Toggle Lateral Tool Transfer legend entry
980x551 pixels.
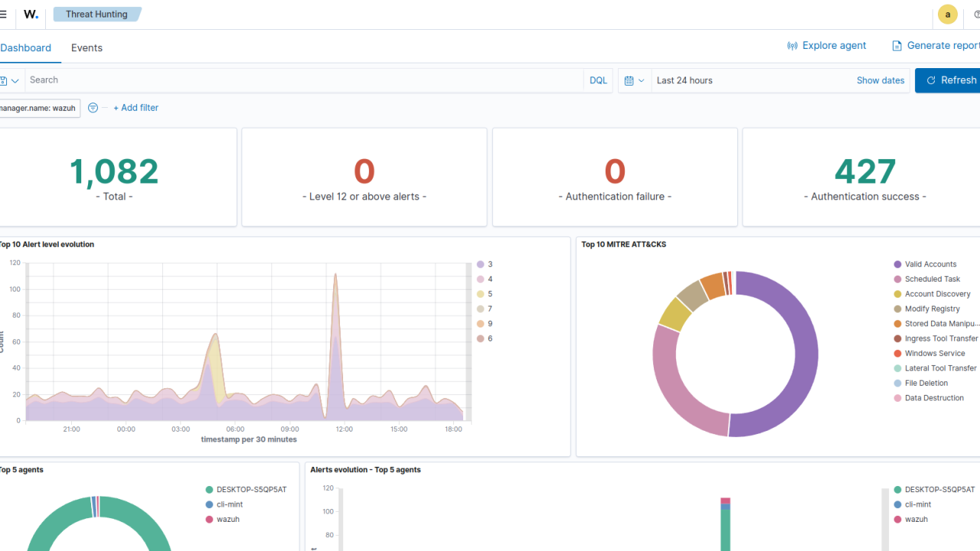[x=935, y=368]
